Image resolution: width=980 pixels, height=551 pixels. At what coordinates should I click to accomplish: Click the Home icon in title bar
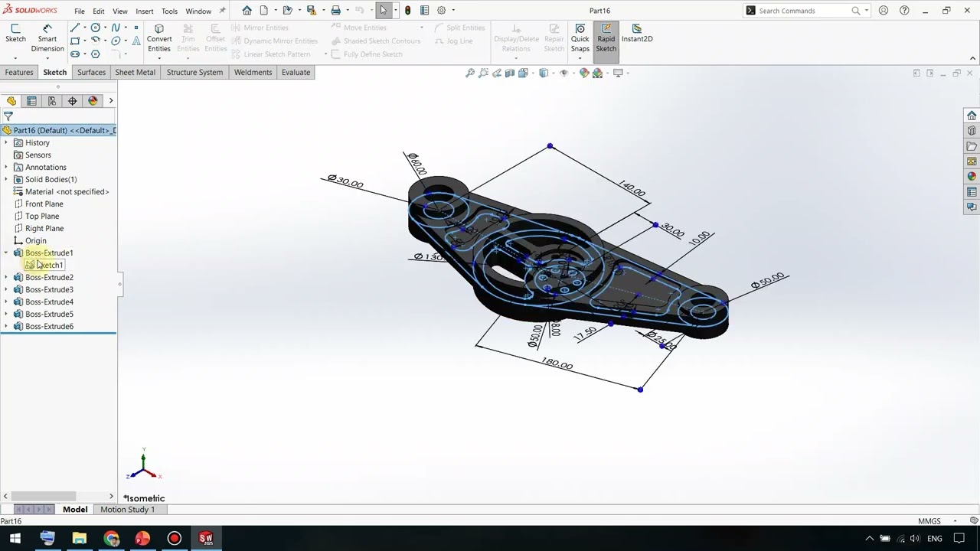[247, 11]
